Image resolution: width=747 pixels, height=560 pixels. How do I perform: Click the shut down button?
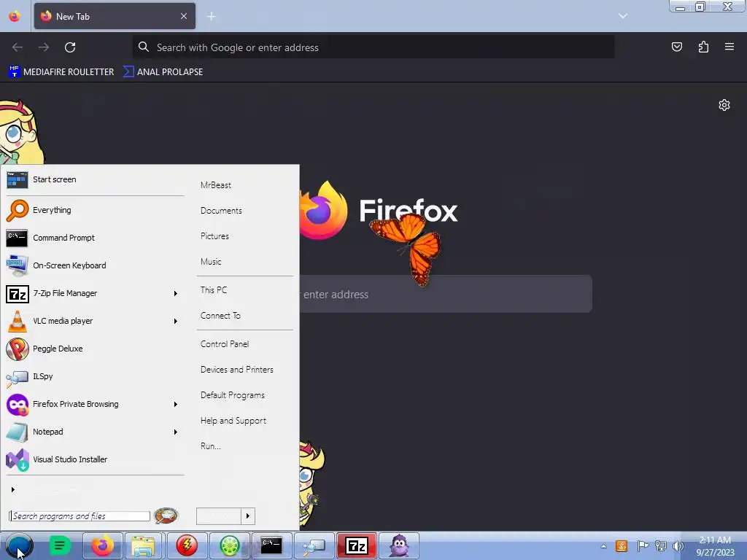(219, 516)
